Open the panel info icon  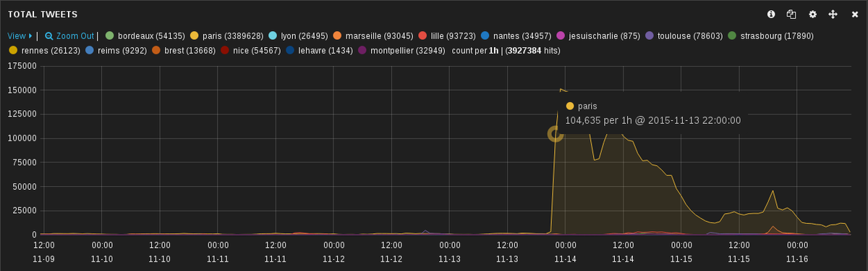(771, 14)
